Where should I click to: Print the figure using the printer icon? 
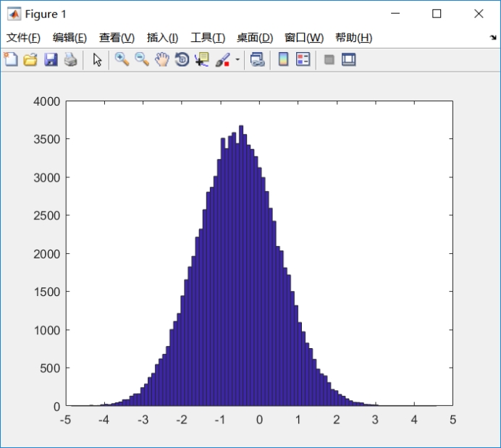click(x=70, y=60)
